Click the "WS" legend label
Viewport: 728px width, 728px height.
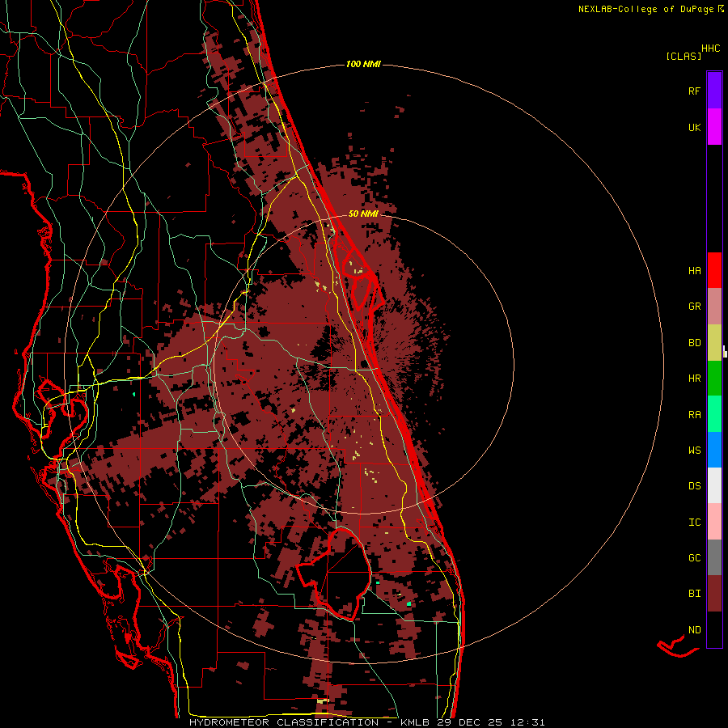click(694, 451)
